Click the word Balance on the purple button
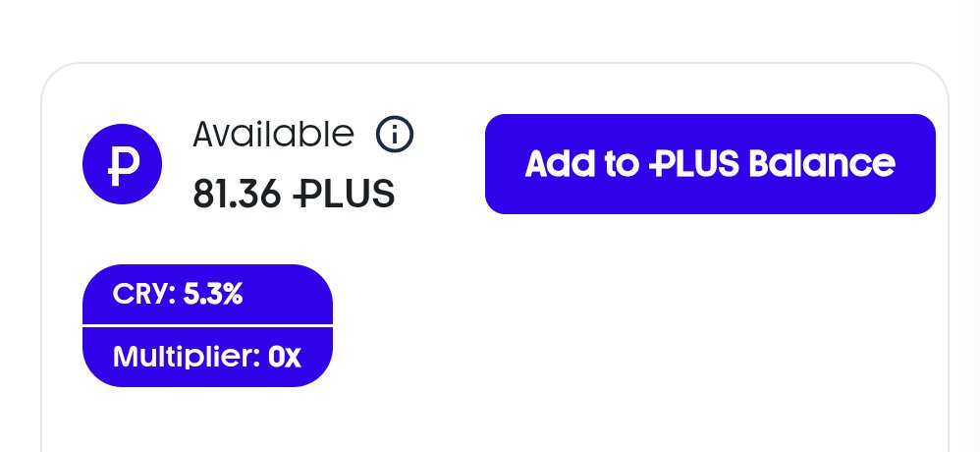Image resolution: width=980 pixels, height=452 pixels. tap(822, 163)
